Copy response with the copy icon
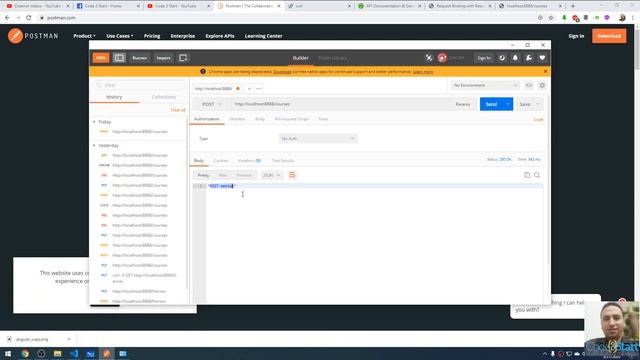The image size is (640, 360). (527, 175)
